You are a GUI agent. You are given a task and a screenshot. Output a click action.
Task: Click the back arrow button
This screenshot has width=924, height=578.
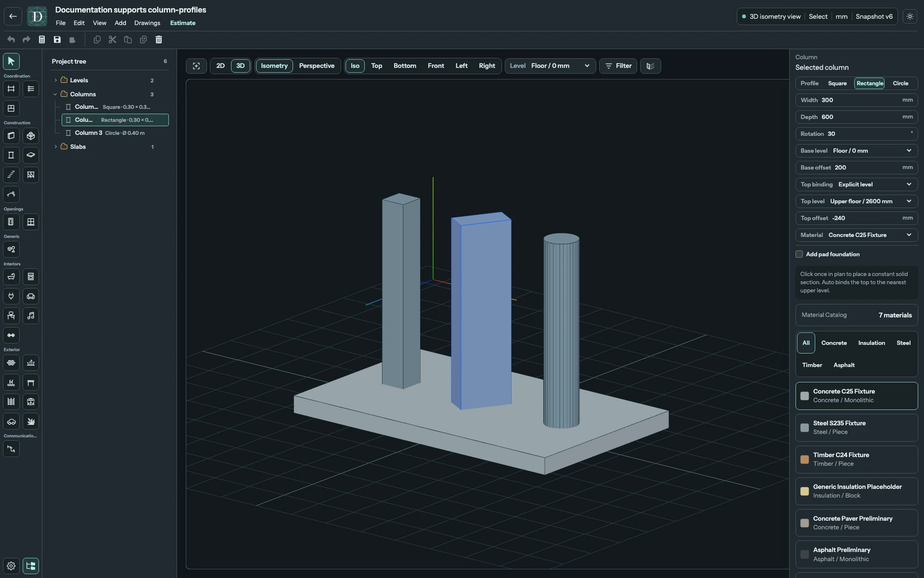(x=13, y=16)
